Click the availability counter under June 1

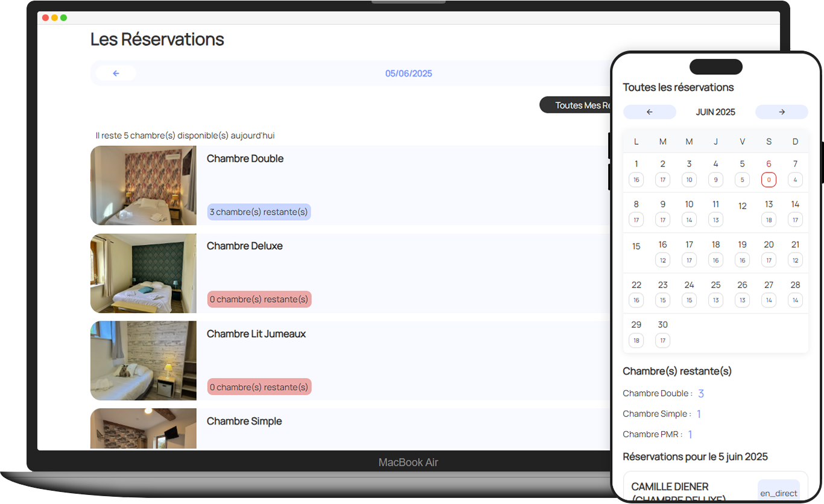click(636, 180)
